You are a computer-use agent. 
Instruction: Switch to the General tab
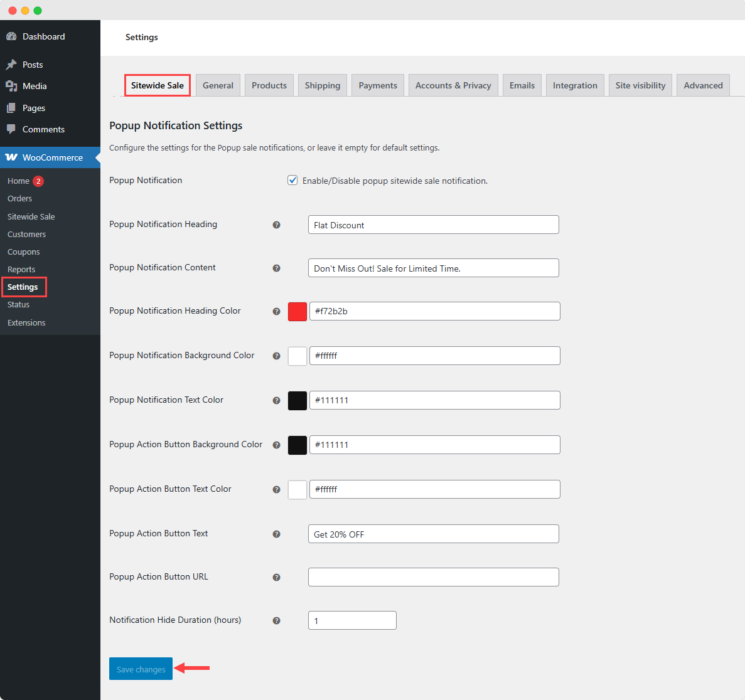[x=218, y=85]
